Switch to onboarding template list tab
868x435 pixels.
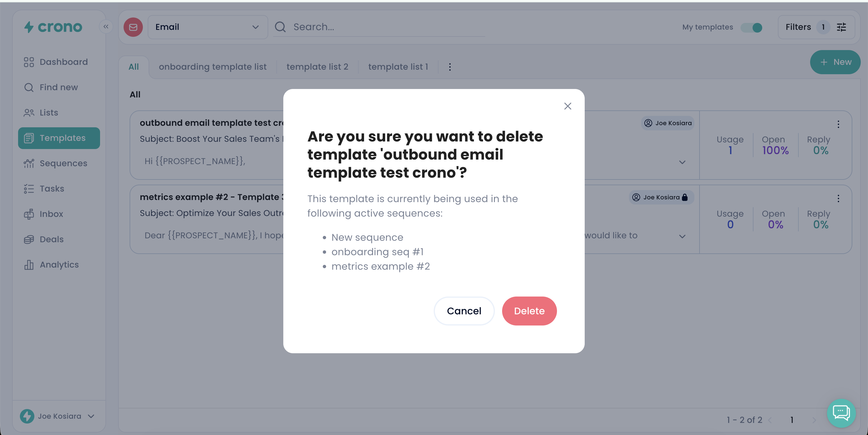(212, 67)
